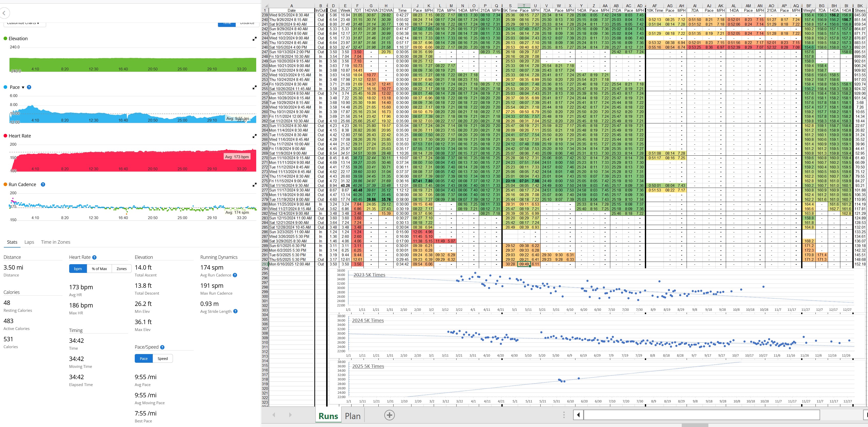Image resolution: width=868 pixels, height=427 pixels.
Task: Select % of Max heart rate display
Action: 99,269
